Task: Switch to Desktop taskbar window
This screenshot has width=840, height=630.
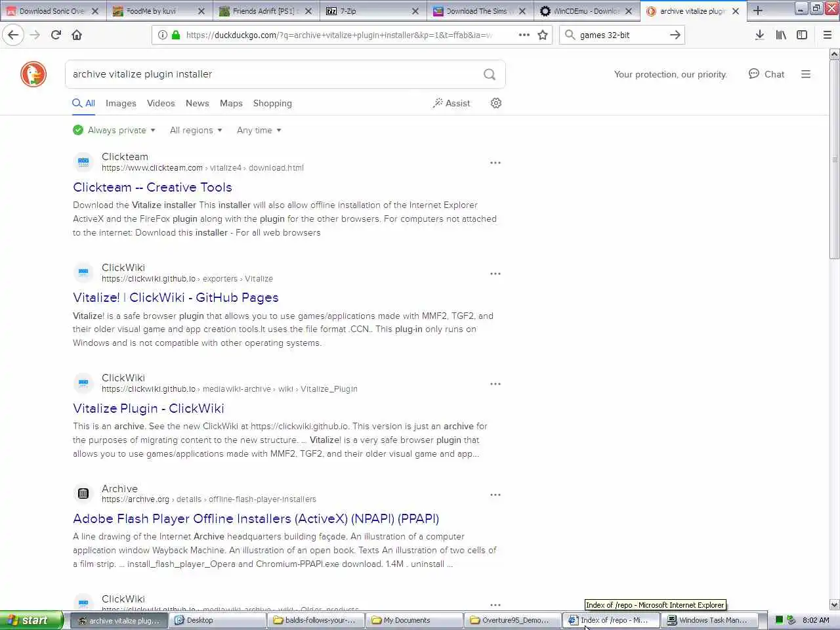Action: pyautogui.click(x=217, y=620)
